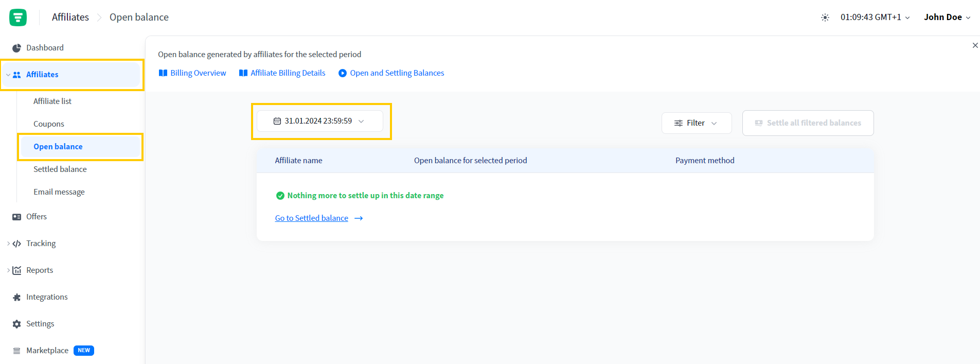The width and height of the screenshot is (980, 364).
Task: Click the Offers card icon in sidebar
Action: [x=16, y=217]
